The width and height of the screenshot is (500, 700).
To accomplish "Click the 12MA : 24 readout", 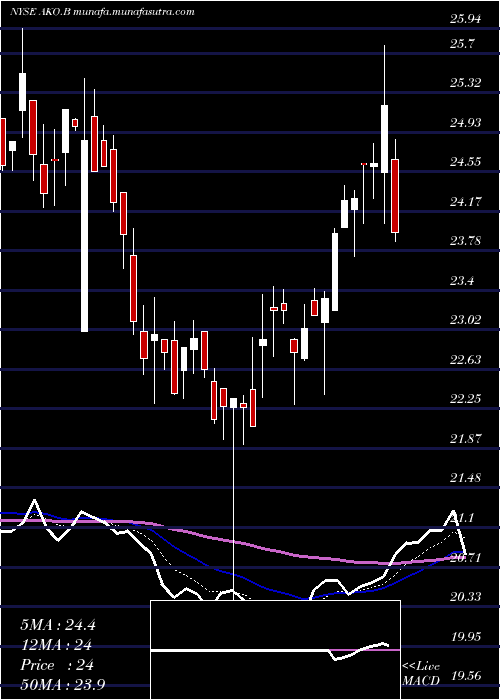I will click(56, 645).
